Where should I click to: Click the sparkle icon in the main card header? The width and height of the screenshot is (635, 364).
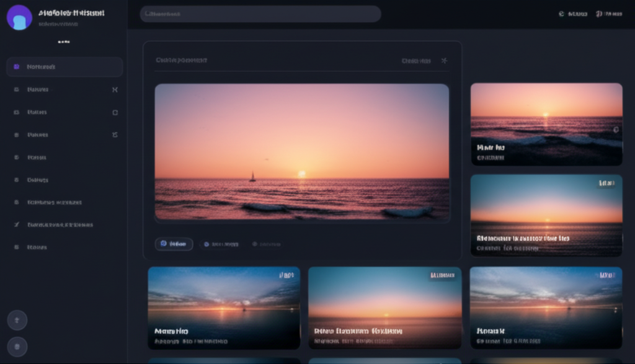pos(444,61)
